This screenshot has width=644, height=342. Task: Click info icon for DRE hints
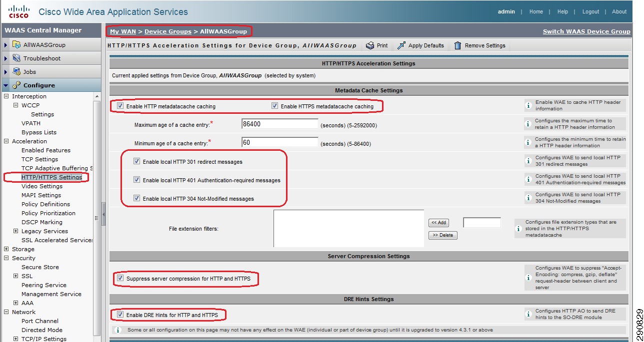[528, 314]
